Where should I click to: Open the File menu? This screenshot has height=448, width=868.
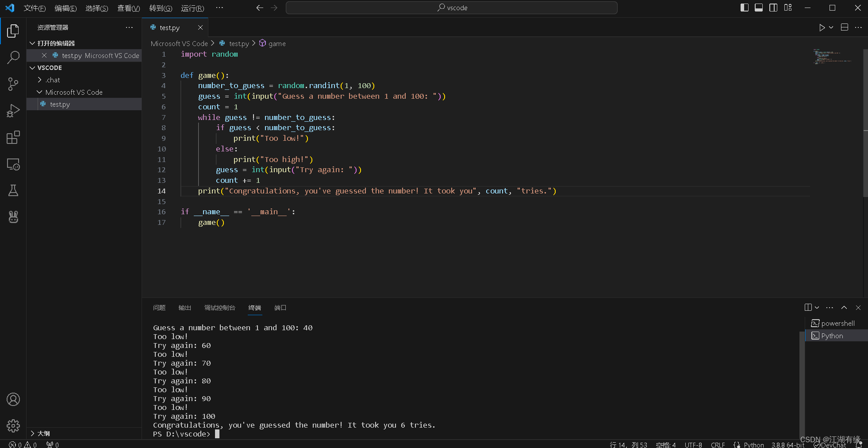(x=35, y=8)
